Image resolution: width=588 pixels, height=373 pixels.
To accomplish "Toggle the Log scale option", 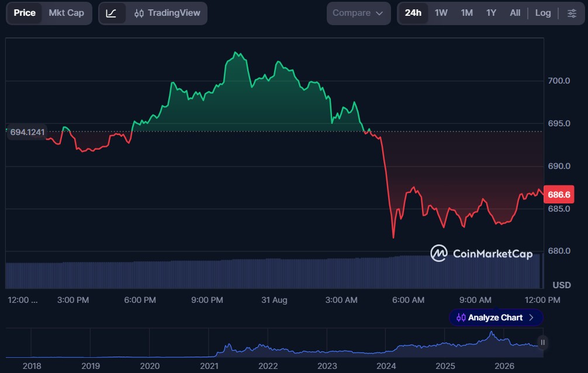I will pos(542,13).
